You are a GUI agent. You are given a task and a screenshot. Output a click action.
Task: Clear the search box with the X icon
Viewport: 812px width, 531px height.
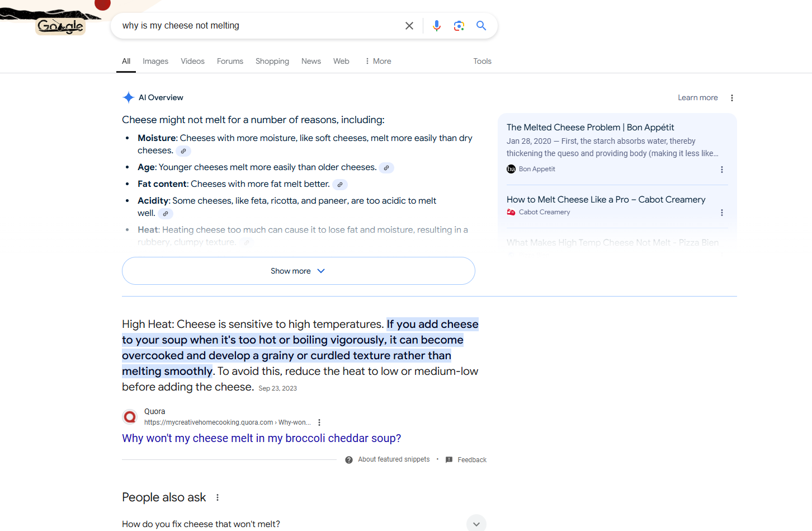pyautogui.click(x=409, y=26)
